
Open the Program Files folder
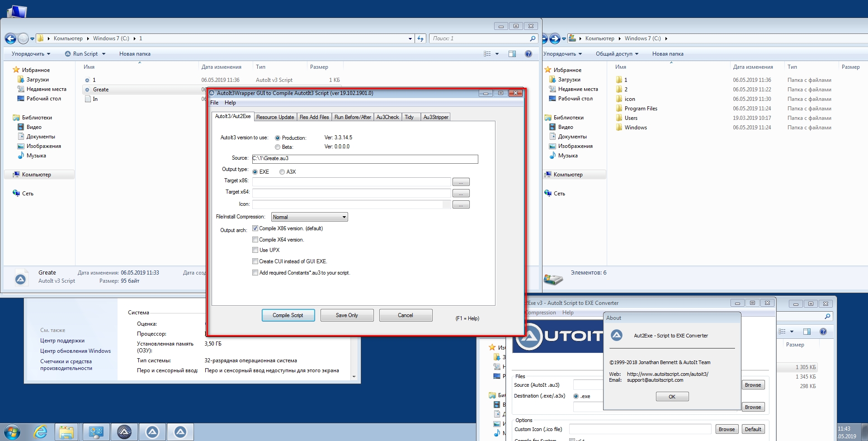click(x=641, y=109)
